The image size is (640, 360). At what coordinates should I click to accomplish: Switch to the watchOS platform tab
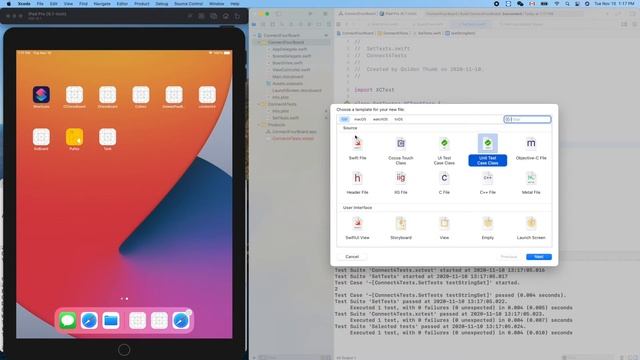[380, 119]
